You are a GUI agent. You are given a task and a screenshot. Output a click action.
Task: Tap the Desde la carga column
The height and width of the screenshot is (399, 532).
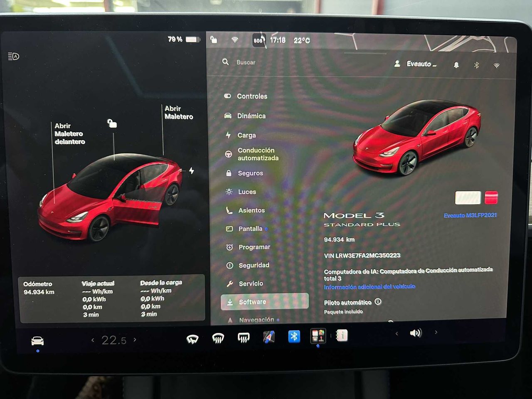(x=161, y=298)
